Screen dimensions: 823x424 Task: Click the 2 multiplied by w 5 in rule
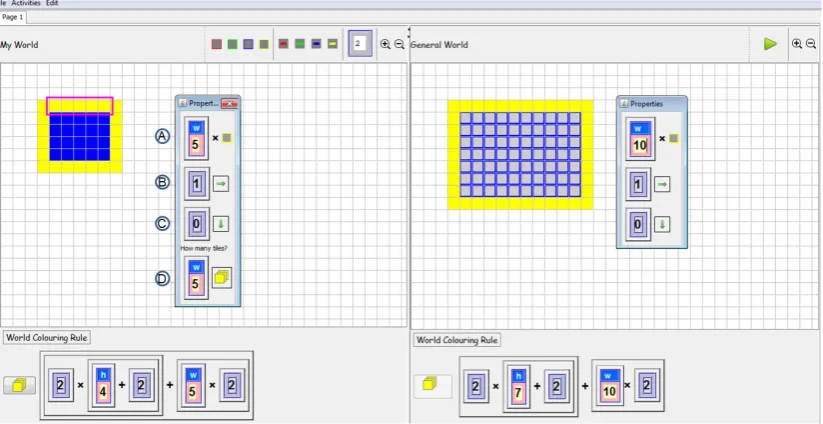(232, 386)
